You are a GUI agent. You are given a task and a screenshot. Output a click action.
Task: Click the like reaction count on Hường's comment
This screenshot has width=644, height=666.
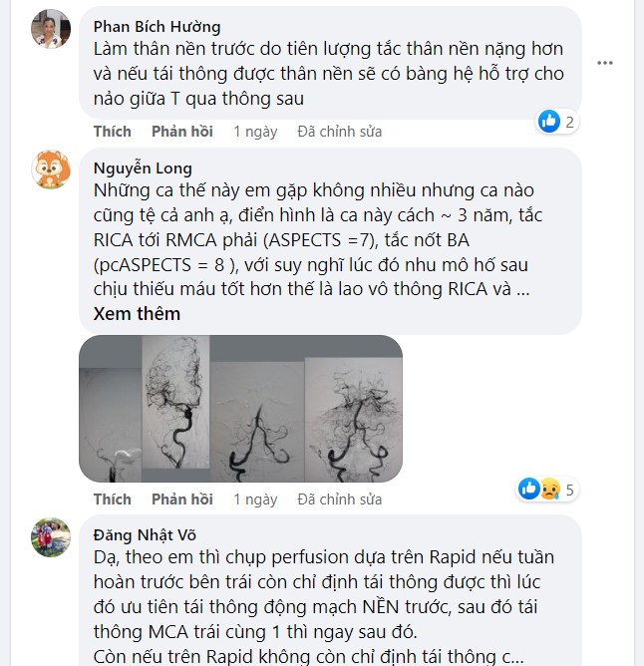(557, 123)
